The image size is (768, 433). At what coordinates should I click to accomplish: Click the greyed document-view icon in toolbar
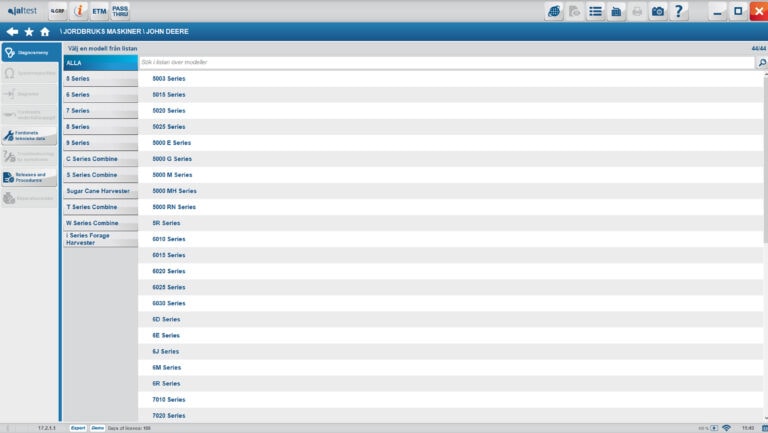[x=575, y=11]
